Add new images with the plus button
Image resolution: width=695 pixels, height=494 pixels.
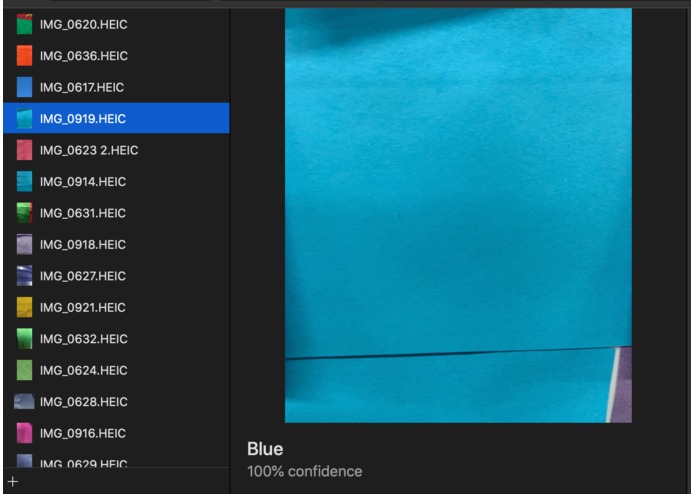[x=12, y=482]
